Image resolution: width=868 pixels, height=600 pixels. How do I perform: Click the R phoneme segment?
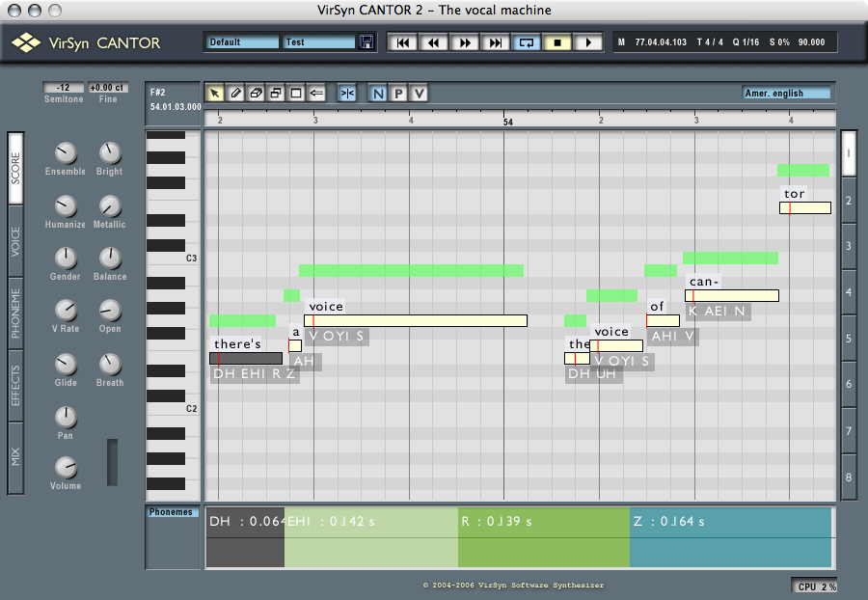(x=544, y=537)
